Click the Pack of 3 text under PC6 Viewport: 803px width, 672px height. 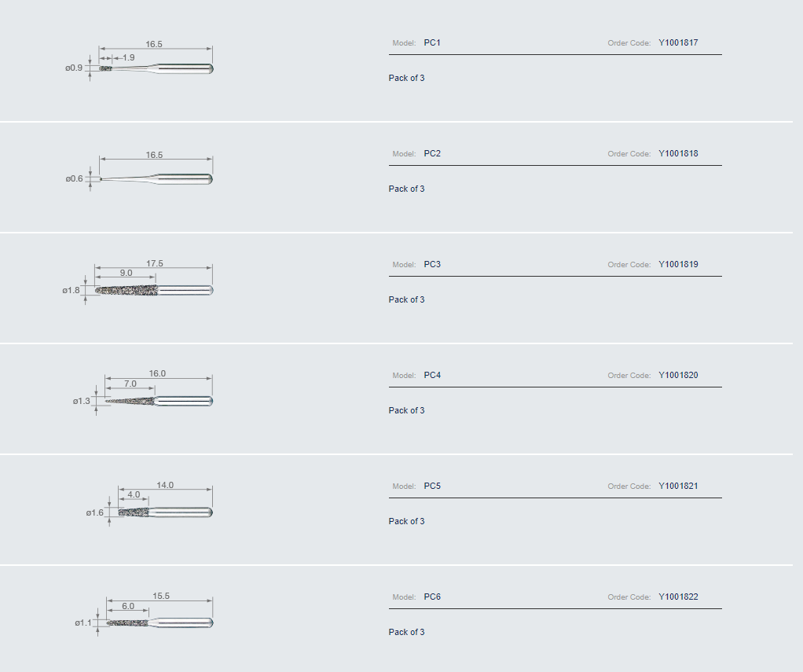(x=407, y=632)
